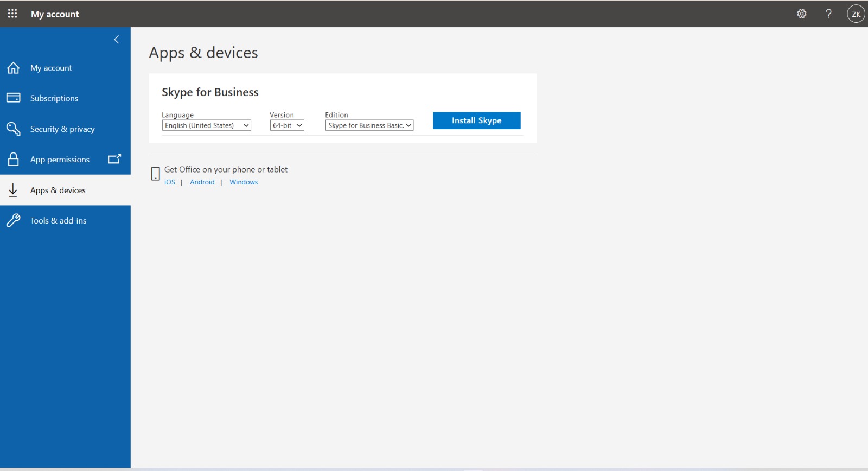The width and height of the screenshot is (868, 471).
Task: Open the iOS link
Action: point(170,182)
